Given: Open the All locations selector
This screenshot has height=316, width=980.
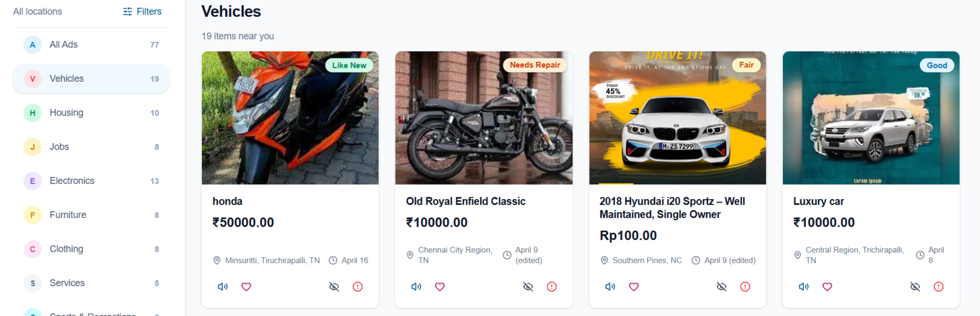Looking at the screenshot, I should coord(37,12).
